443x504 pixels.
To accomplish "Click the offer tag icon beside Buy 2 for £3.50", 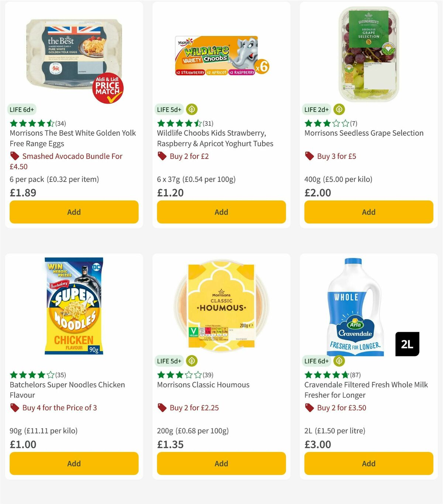I will click(x=309, y=408).
